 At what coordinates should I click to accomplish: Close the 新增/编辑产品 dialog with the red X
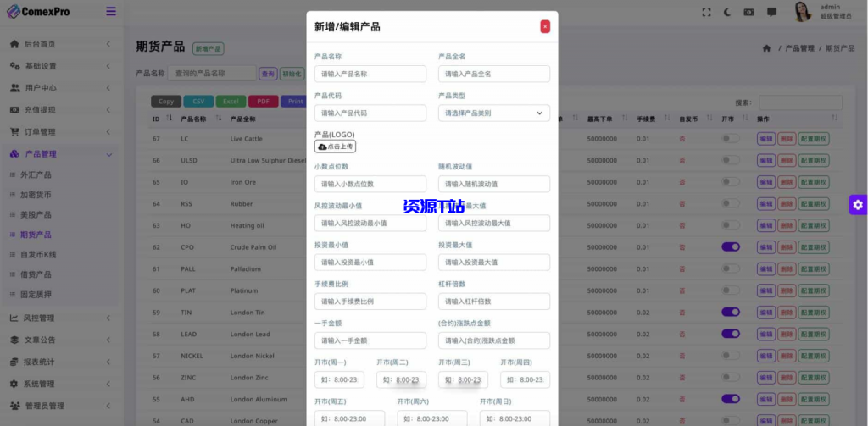point(545,26)
